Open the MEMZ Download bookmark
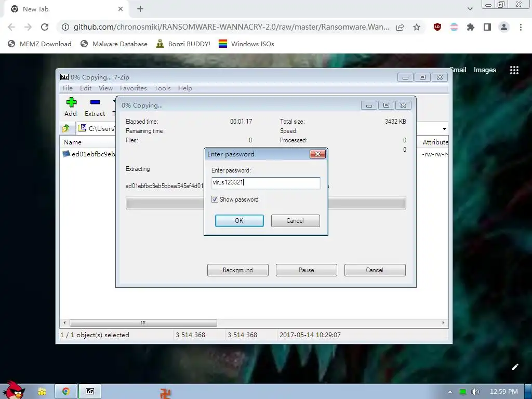Viewport: 532px width, 399px height. coord(39,44)
